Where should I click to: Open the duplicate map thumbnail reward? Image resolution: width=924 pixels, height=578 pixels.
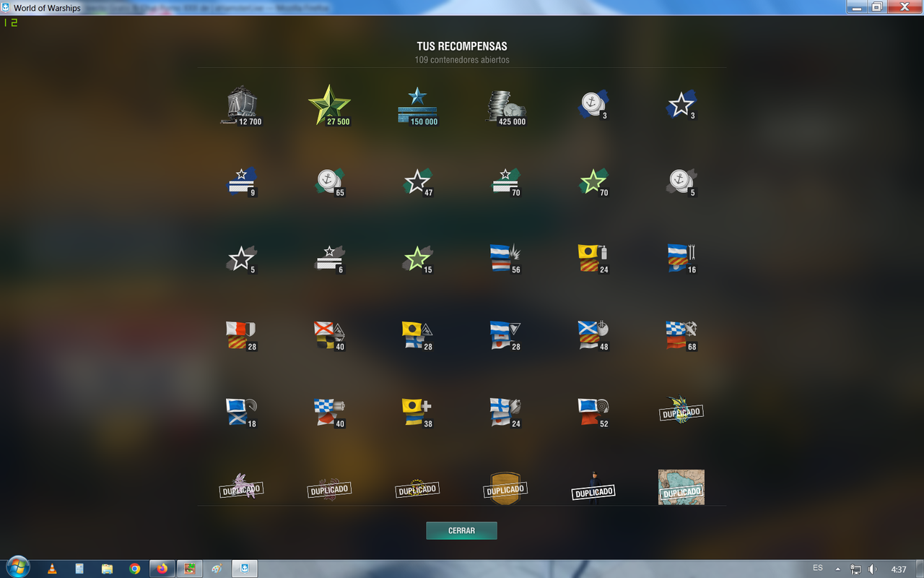click(681, 487)
